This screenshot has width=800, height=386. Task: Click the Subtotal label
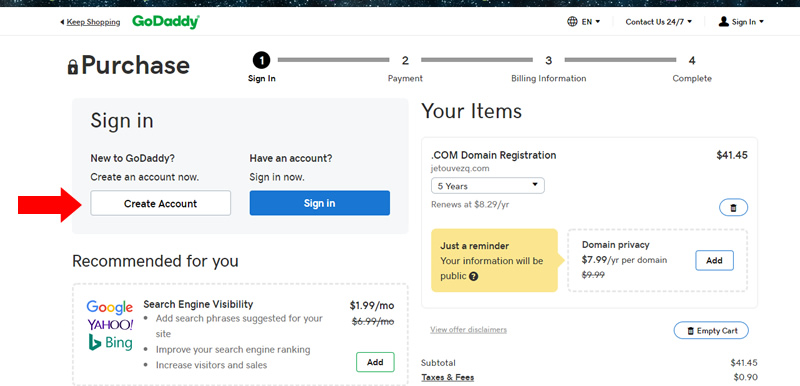pyautogui.click(x=438, y=363)
